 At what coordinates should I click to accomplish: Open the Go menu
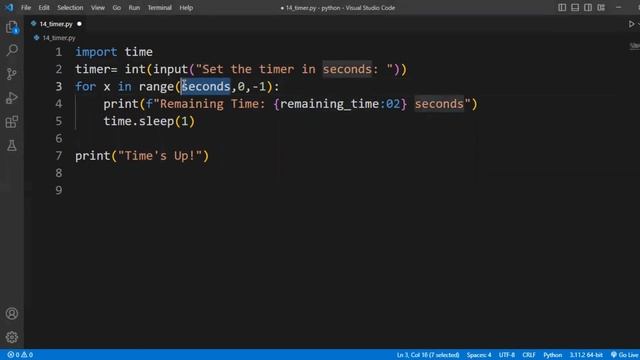click(117, 8)
